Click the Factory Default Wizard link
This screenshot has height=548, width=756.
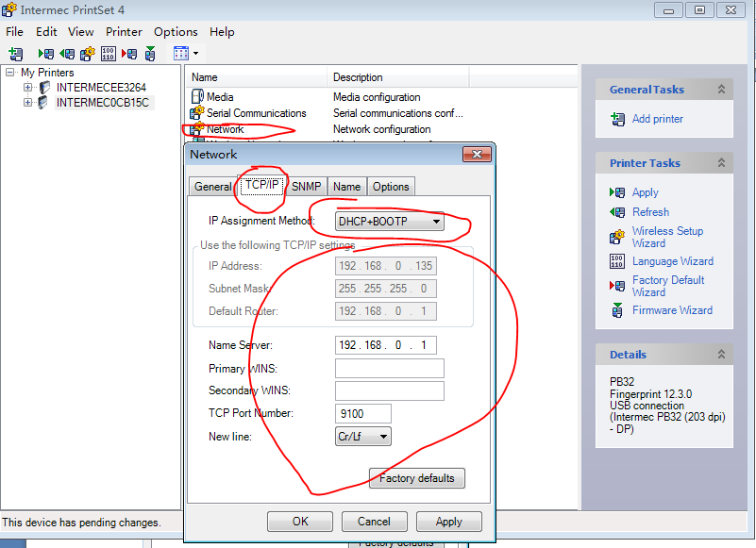click(x=668, y=287)
